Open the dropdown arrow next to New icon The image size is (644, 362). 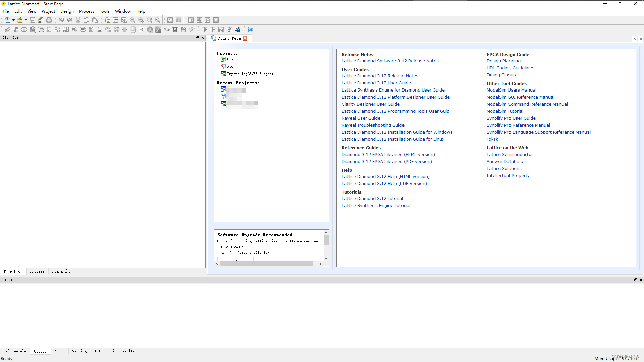[13, 20]
